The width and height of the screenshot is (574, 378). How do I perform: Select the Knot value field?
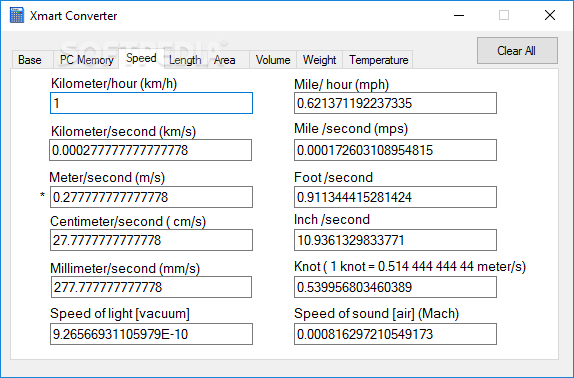[395, 287]
